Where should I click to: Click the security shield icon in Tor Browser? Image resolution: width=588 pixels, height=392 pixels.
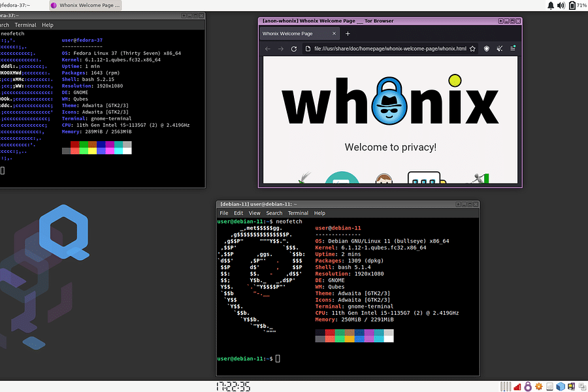485,48
